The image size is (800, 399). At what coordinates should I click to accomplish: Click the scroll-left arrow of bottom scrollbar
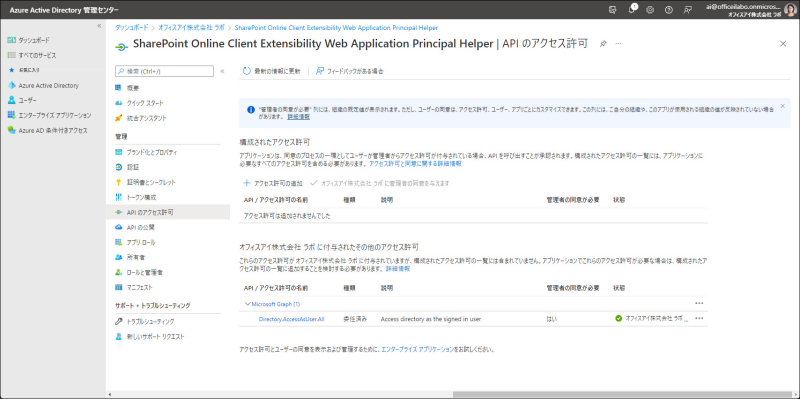pos(109,394)
